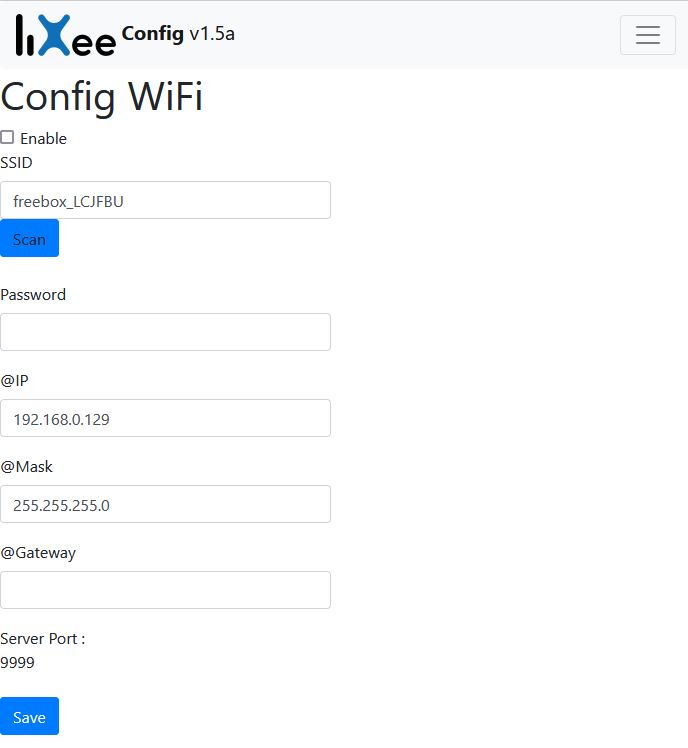688x748 pixels.
Task: Click the LiXee logo in the navbar
Action: (65, 35)
